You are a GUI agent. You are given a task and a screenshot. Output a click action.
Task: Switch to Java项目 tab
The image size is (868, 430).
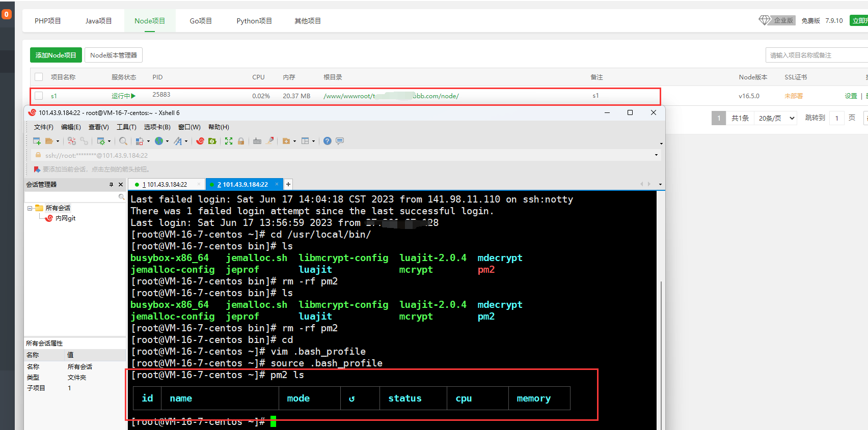[99, 21]
